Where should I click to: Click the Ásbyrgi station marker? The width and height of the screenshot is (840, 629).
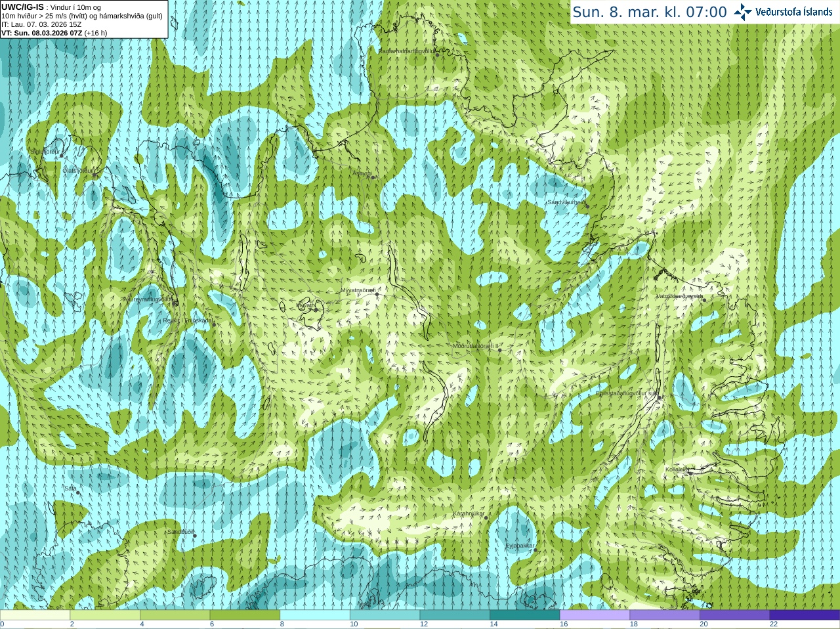372,177
